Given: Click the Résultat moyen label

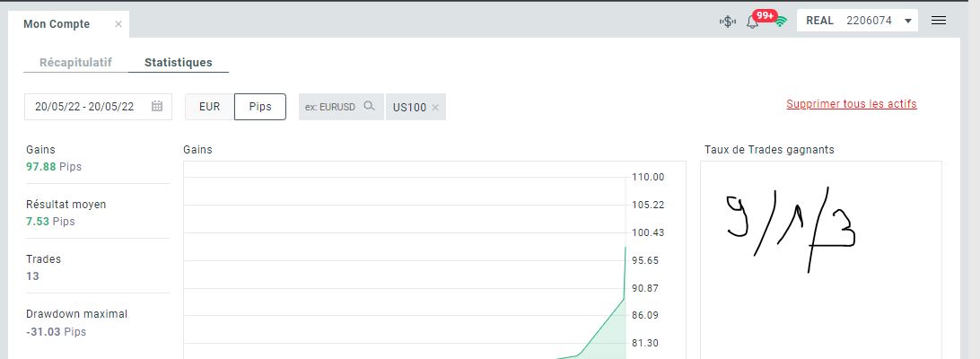Looking at the screenshot, I should [66, 205].
